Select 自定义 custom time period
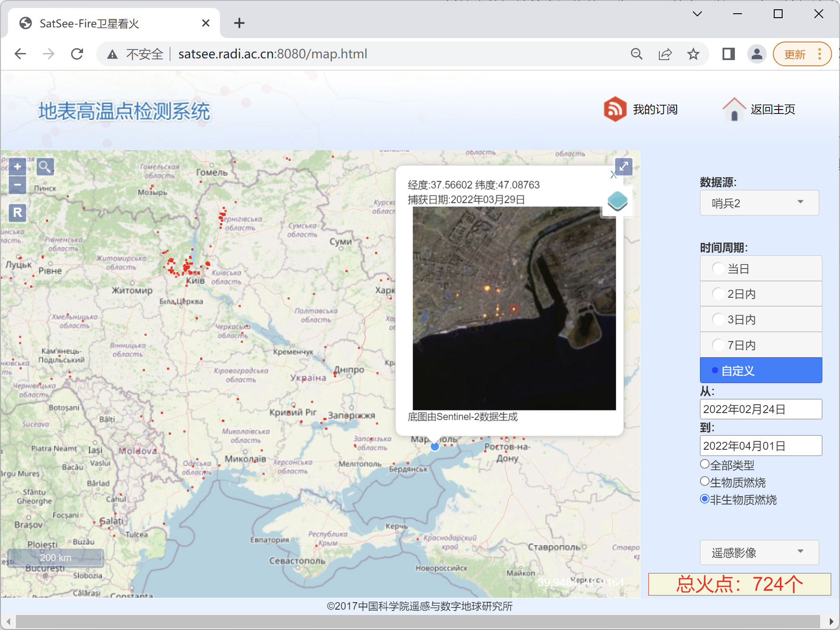 [x=761, y=370]
